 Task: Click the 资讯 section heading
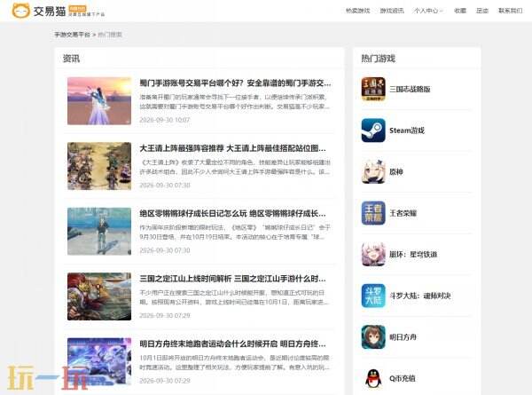coord(71,59)
